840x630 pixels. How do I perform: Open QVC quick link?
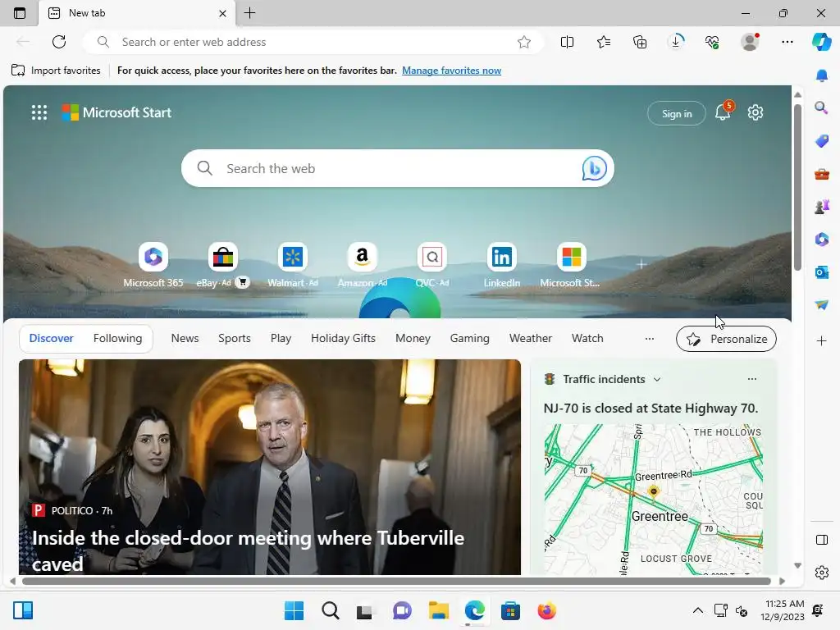point(431,265)
